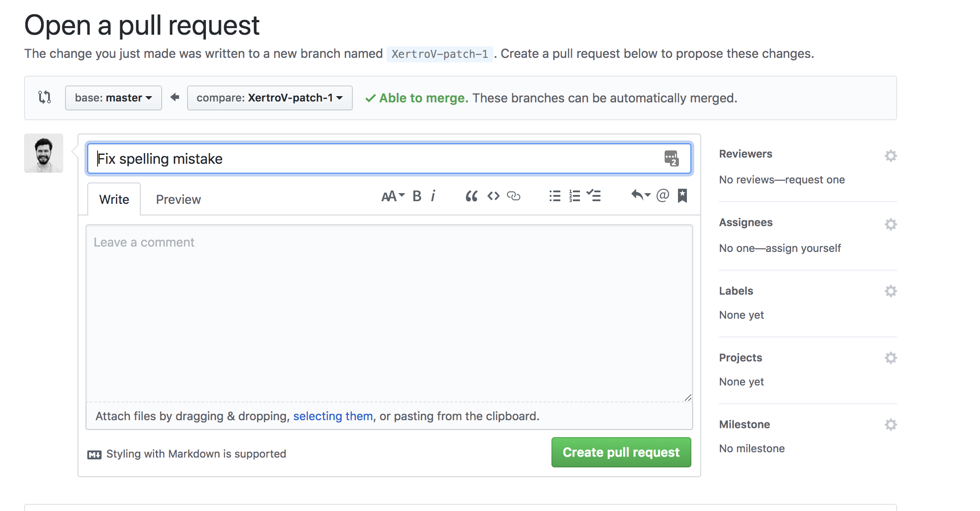Open the Labels gear settings

pos(890,291)
